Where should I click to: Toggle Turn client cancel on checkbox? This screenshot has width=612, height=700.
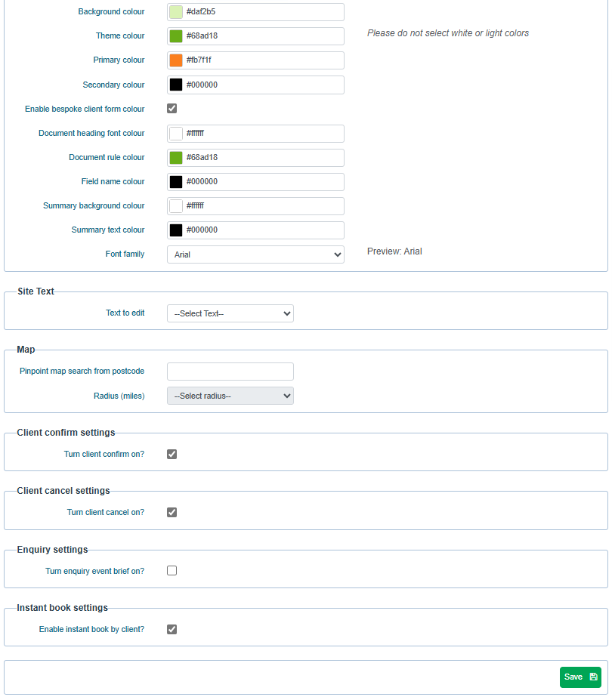pyautogui.click(x=172, y=512)
